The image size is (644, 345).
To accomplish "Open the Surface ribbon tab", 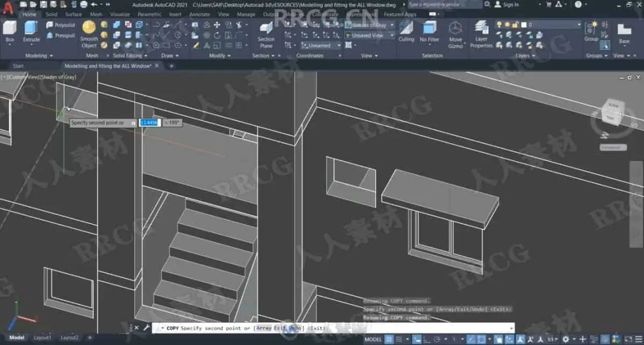I will [x=74, y=14].
